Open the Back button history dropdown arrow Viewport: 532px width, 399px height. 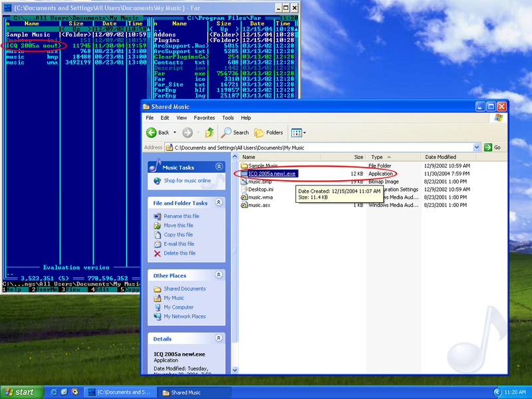tap(175, 132)
